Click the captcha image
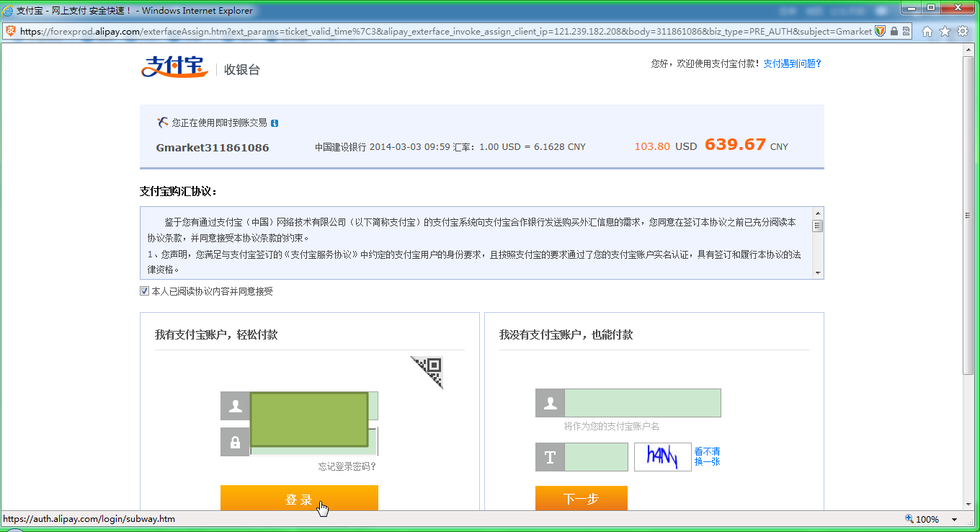Image resolution: width=980 pixels, height=532 pixels. point(663,457)
